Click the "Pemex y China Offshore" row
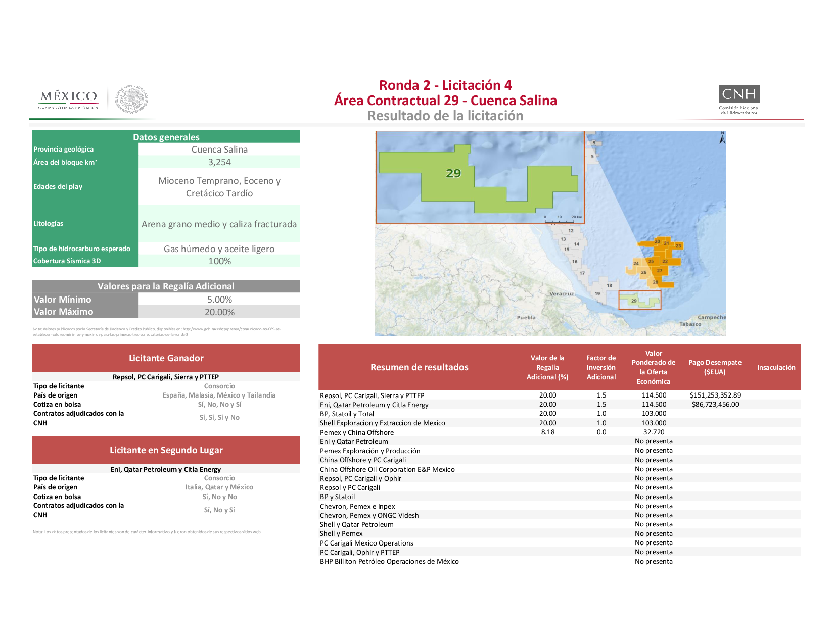834x644 pixels. (x=560, y=432)
